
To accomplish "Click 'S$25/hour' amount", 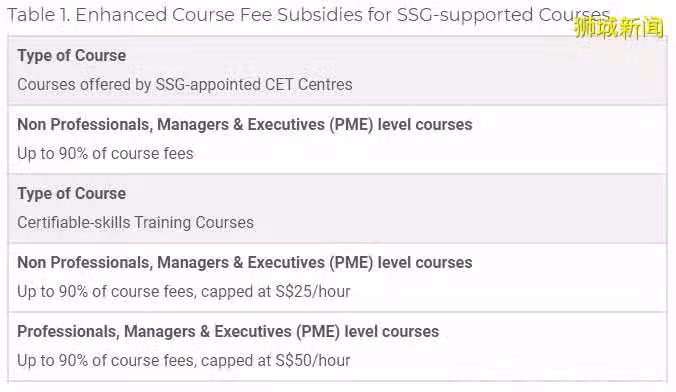I will pyautogui.click(x=313, y=292).
